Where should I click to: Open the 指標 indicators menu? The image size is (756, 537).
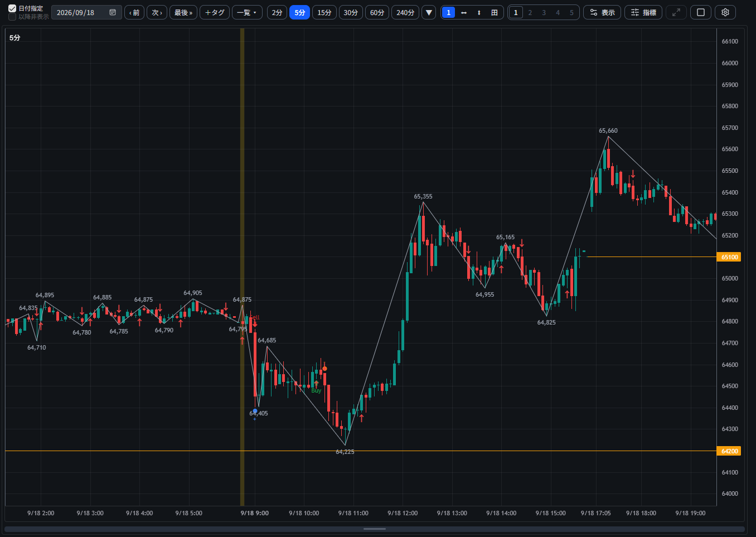pos(643,12)
